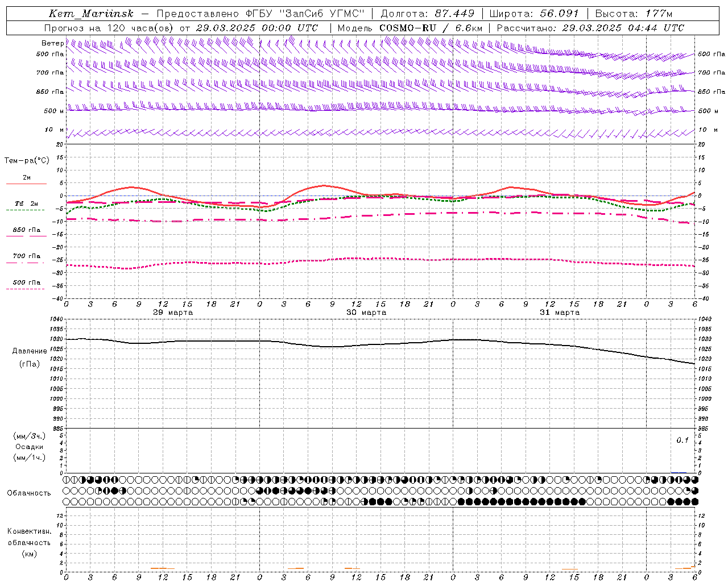Click the station name Kem_Mariinsk in header

(92, 14)
